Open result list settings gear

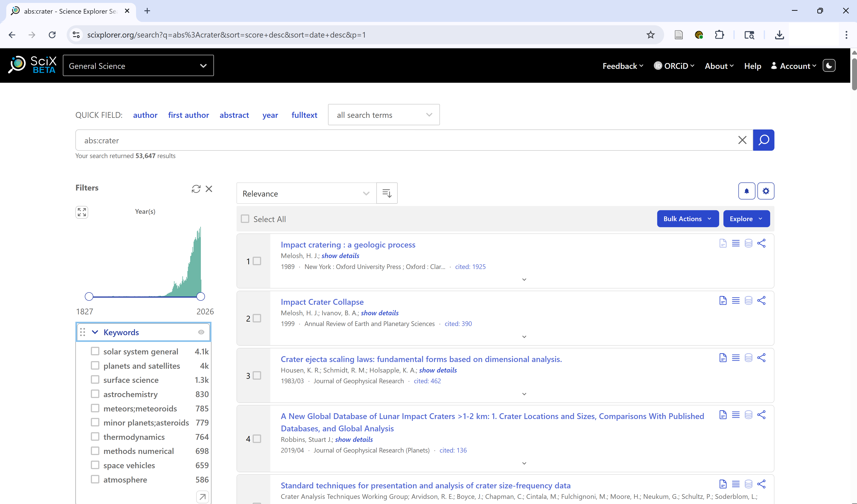click(x=765, y=191)
